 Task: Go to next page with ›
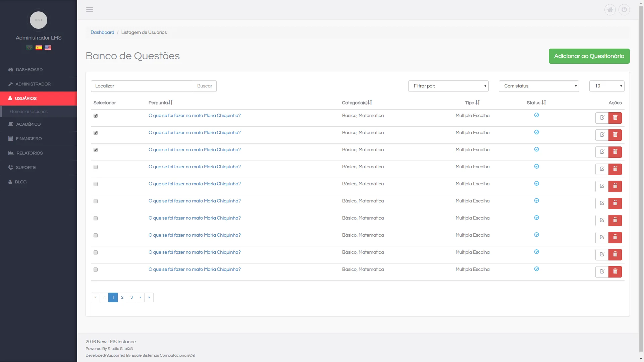click(x=140, y=298)
